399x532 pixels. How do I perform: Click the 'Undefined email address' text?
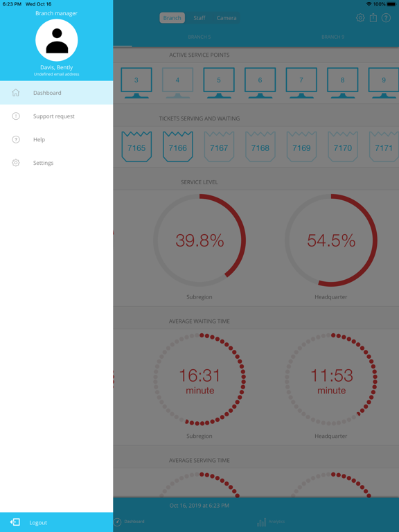56,74
